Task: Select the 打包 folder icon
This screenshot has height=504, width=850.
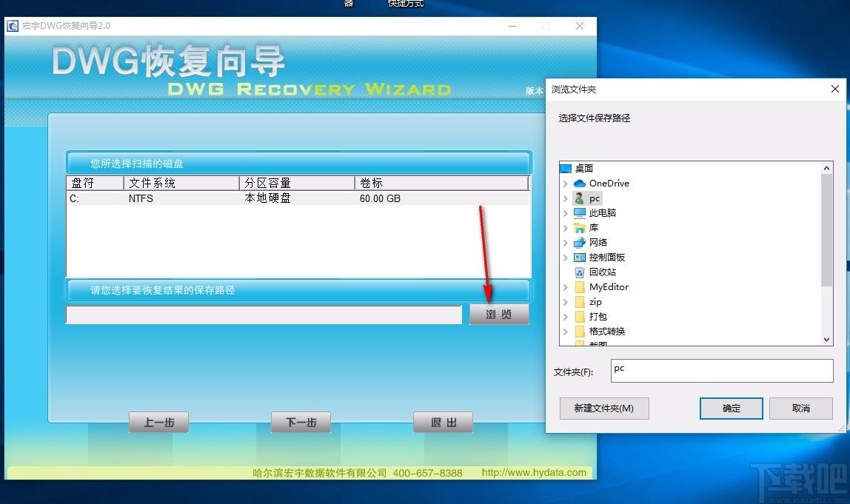Action: pyautogui.click(x=580, y=317)
